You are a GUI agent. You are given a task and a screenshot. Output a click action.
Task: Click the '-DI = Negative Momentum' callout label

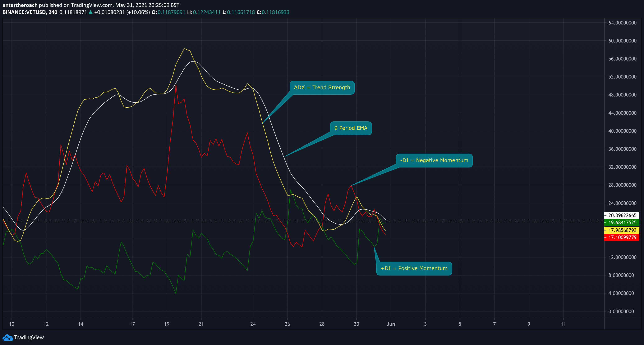(x=434, y=161)
